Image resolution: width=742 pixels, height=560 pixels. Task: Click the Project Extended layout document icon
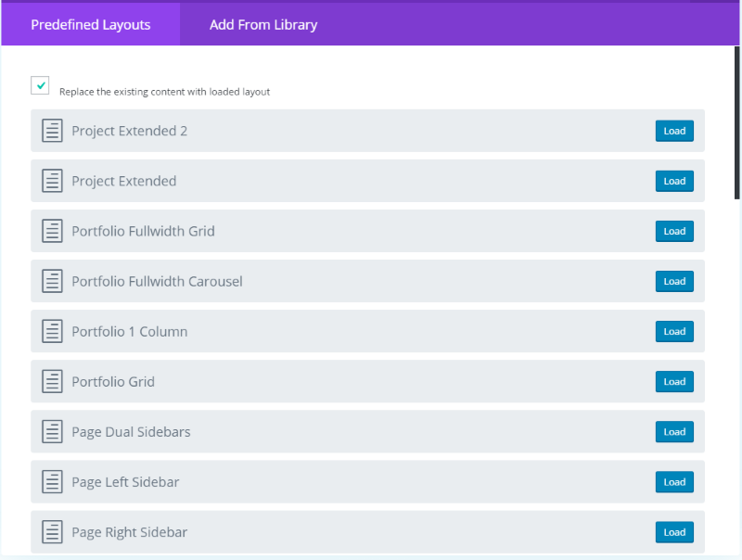click(x=52, y=181)
